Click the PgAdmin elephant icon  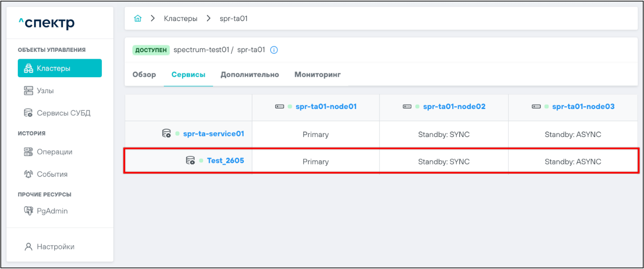click(28, 211)
